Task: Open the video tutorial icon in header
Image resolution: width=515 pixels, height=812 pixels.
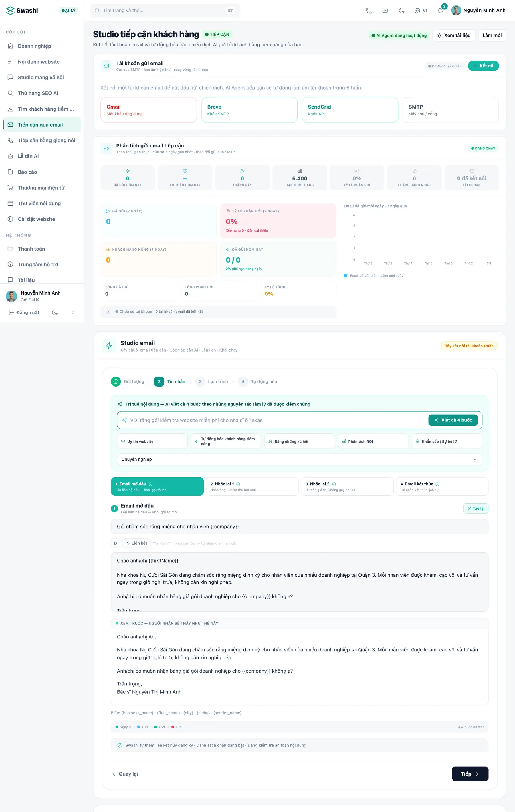Action: pos(385,11)
